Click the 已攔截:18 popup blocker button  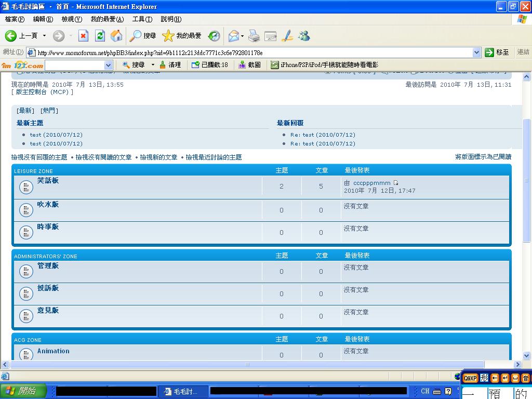tap(210, 65)
